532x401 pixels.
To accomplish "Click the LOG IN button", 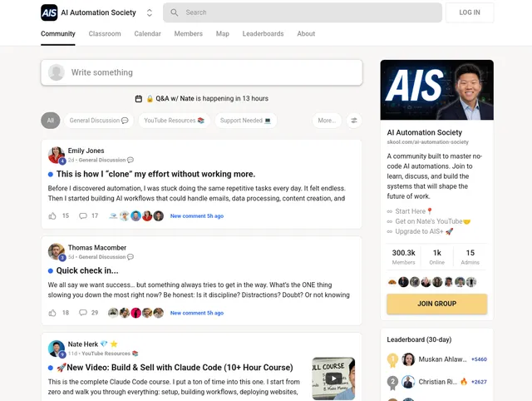I will [x=470, y=12].
